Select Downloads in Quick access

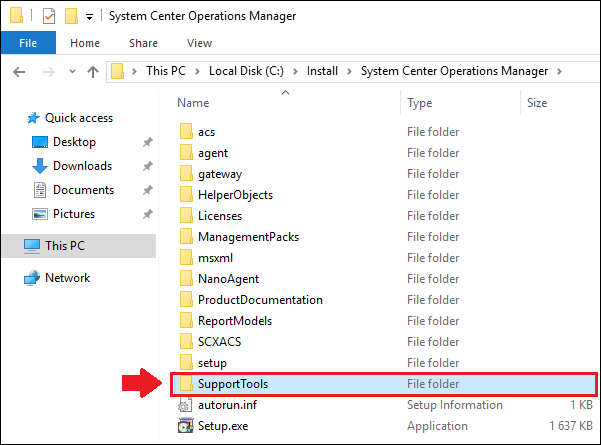tap(82, 166)
